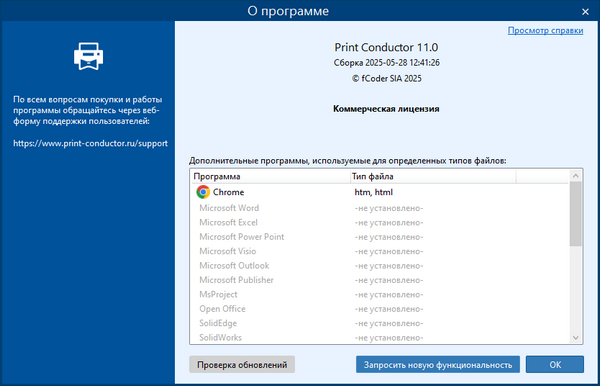Open the Просмотр справки help link

click(545, 30)
